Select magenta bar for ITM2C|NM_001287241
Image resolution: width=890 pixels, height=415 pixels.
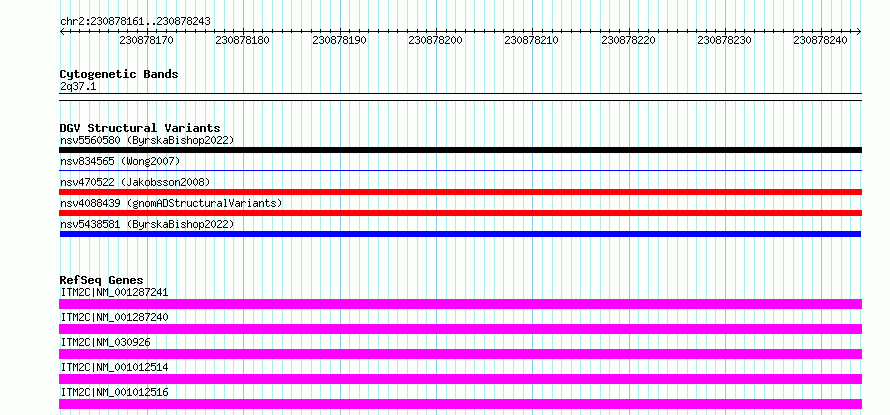tap(460, 304)
